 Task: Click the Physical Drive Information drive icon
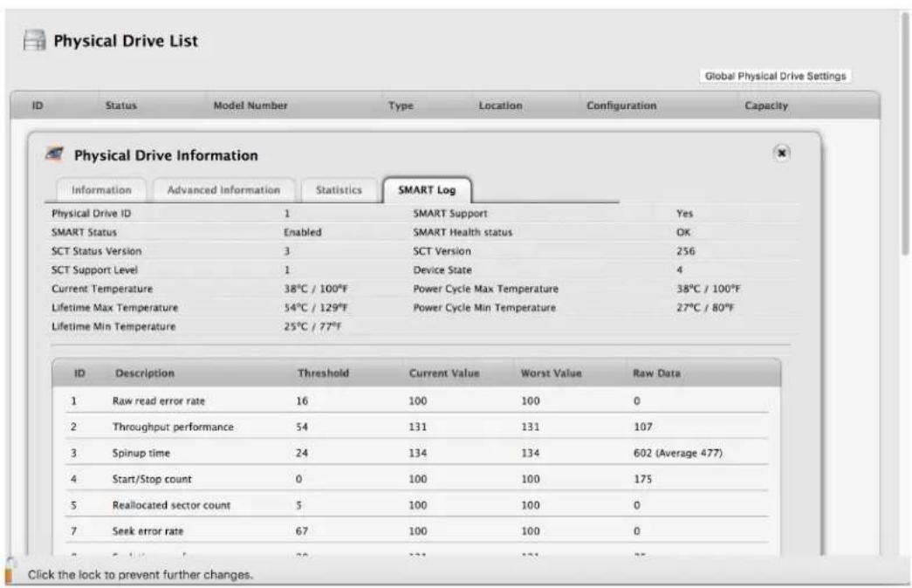55,154
